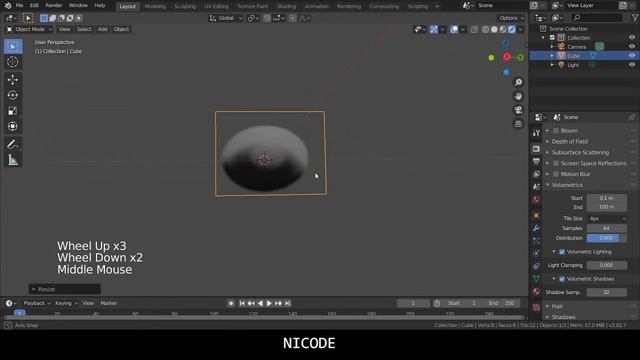640x360 pixels.
Task: Select rendered viewport shading mode
Action: [512, 29]
